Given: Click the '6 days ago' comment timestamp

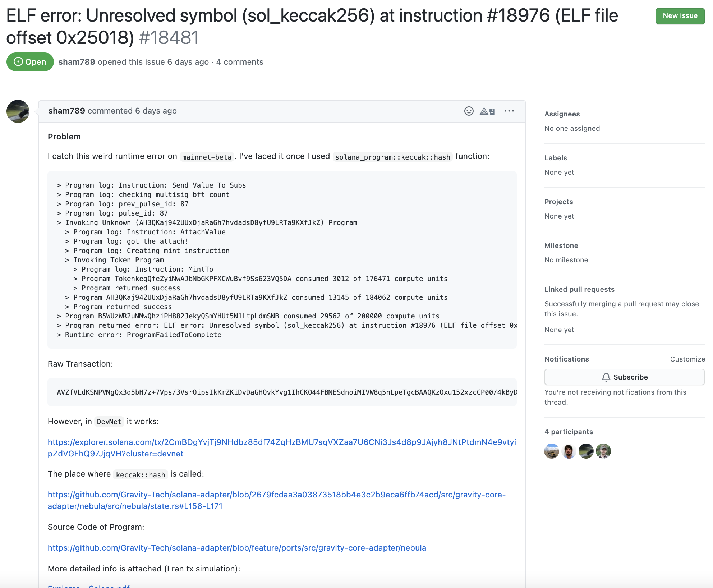Looking at the screenshot, I should [156, 111].
